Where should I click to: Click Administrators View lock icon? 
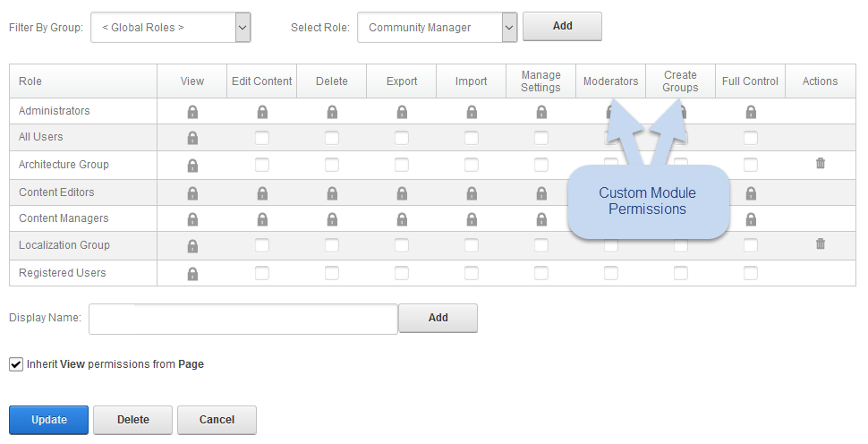click(192, 112)
